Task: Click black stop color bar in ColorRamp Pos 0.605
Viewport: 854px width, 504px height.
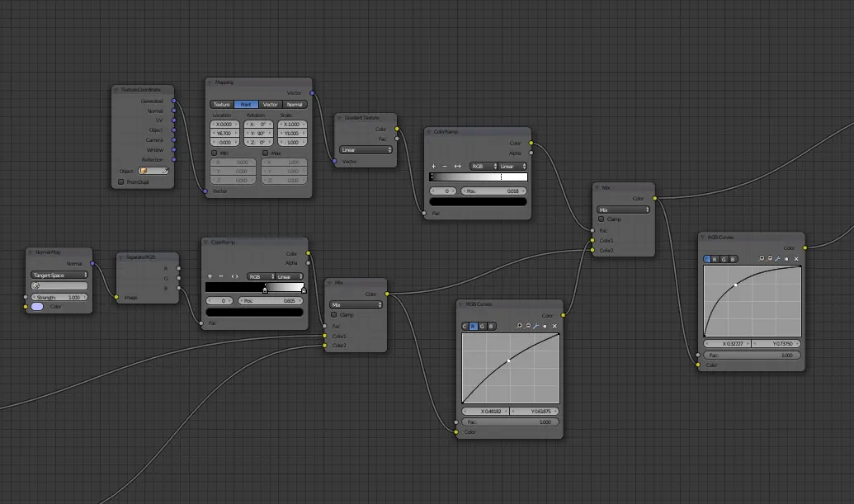Action: (x=254, y=313)
